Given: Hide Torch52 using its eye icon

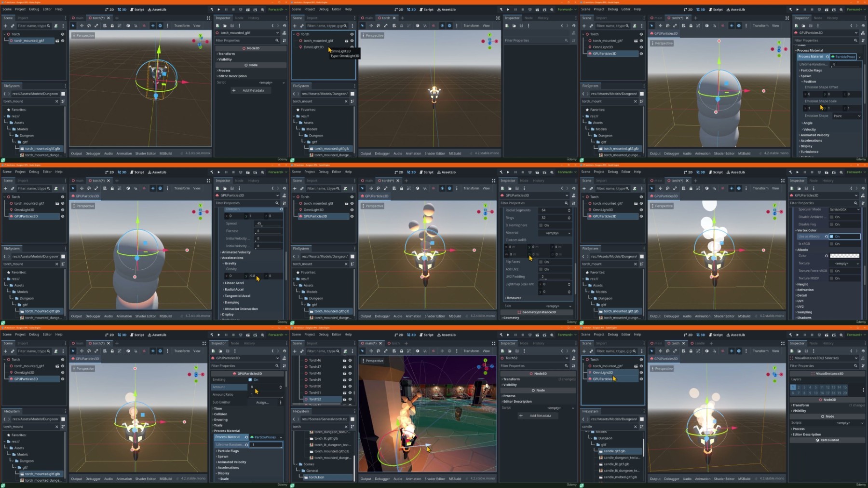Looking at the screenshot, I should (x=350, y=399).
